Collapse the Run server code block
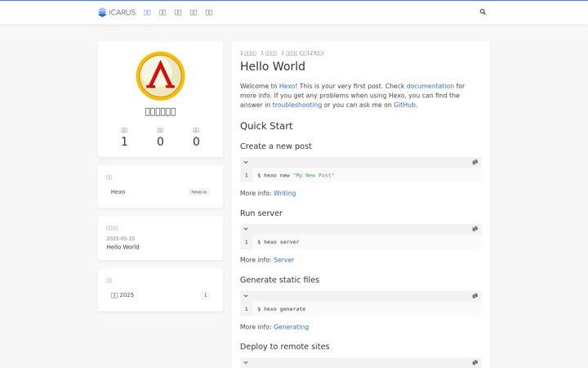This screenshot has height=368, width=588. tap(246, 229)
